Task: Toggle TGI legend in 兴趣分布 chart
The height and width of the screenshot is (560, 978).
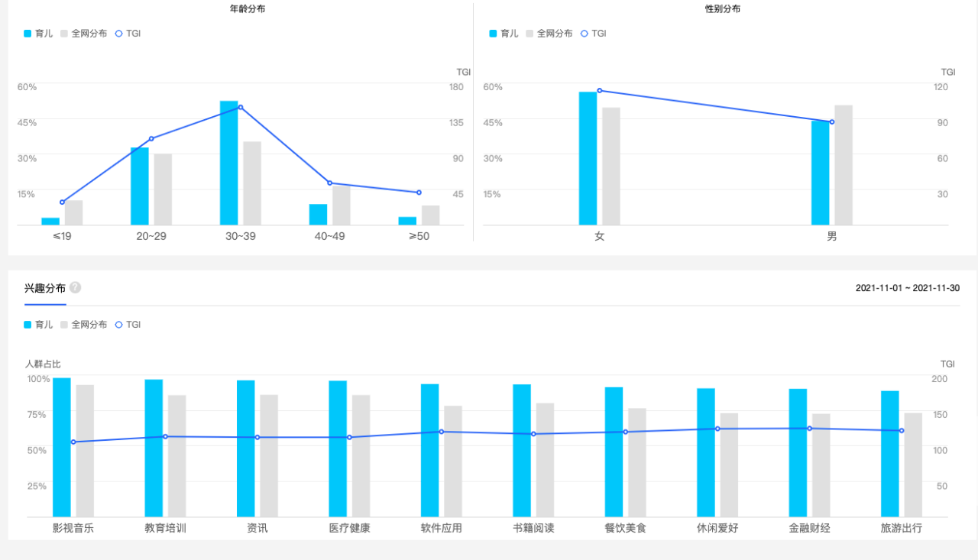Action: (128, 325)
